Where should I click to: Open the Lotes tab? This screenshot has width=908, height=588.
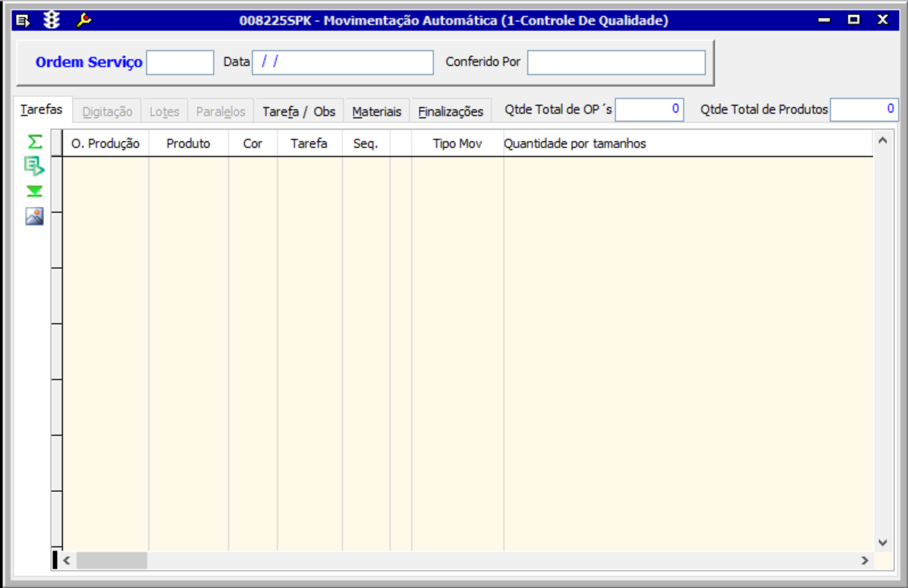[x=165, y=112]
